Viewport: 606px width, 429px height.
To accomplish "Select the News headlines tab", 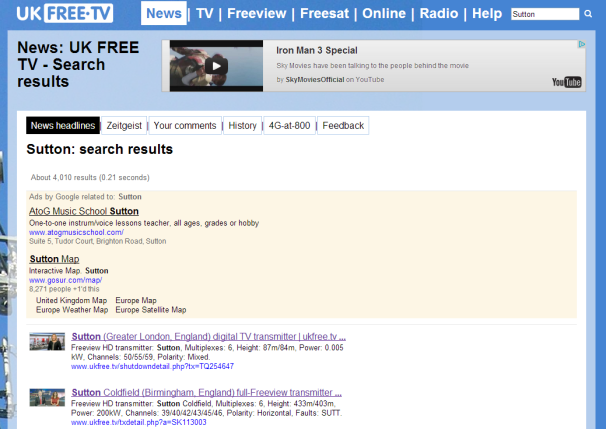I will coord(63,126).
